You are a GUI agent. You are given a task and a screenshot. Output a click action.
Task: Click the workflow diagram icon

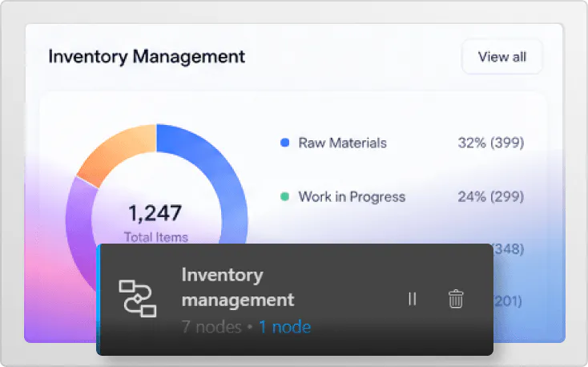pos(138,299)
